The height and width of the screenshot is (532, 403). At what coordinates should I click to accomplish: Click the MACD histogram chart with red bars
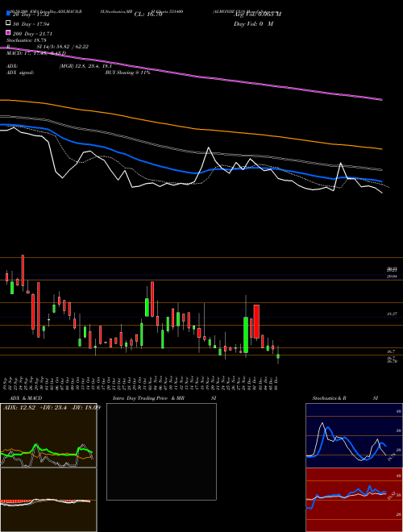[48, 500]
